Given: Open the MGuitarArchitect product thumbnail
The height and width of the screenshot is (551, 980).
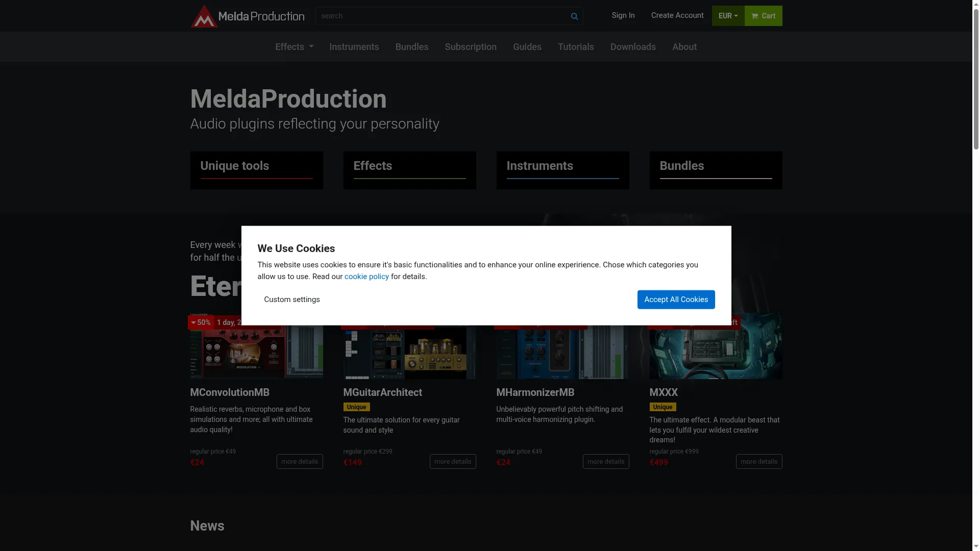Looking at the screenshot, I should [x=409, y=352].
